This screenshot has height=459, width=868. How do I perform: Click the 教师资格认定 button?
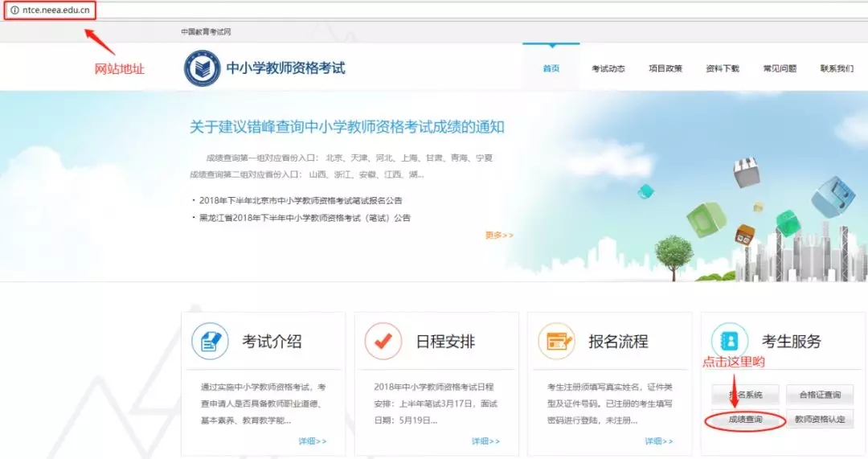[x=819, y=420]
